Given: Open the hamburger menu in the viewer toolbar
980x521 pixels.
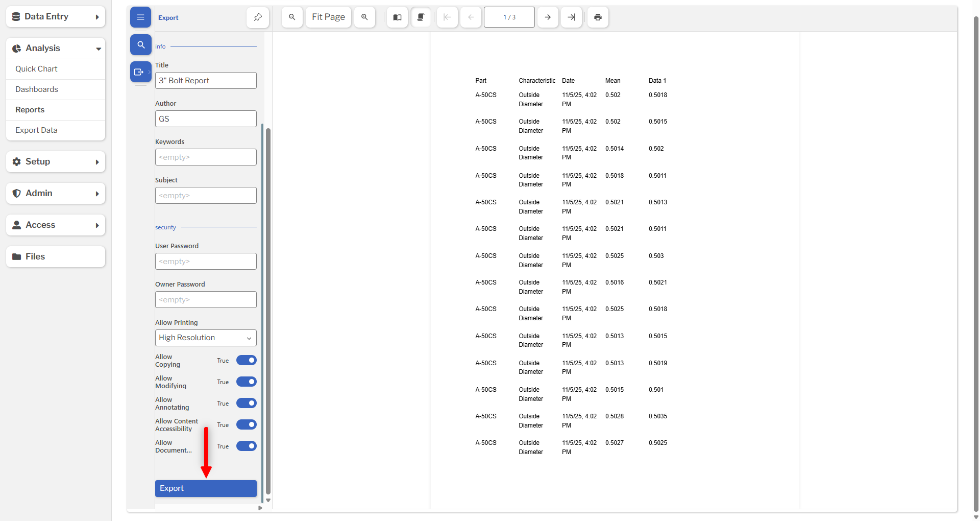Looking at the screenshot, I should (140, 17).
